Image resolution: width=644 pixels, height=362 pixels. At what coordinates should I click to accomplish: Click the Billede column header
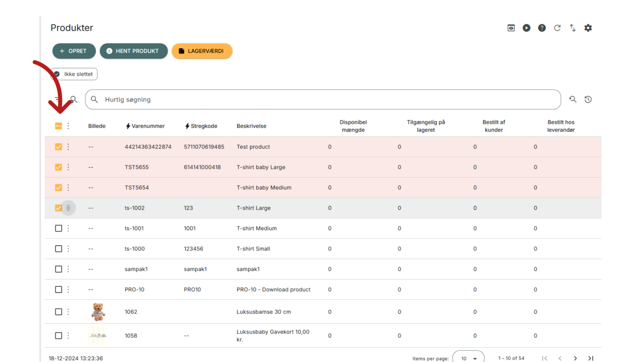click(x=97, y=126)
